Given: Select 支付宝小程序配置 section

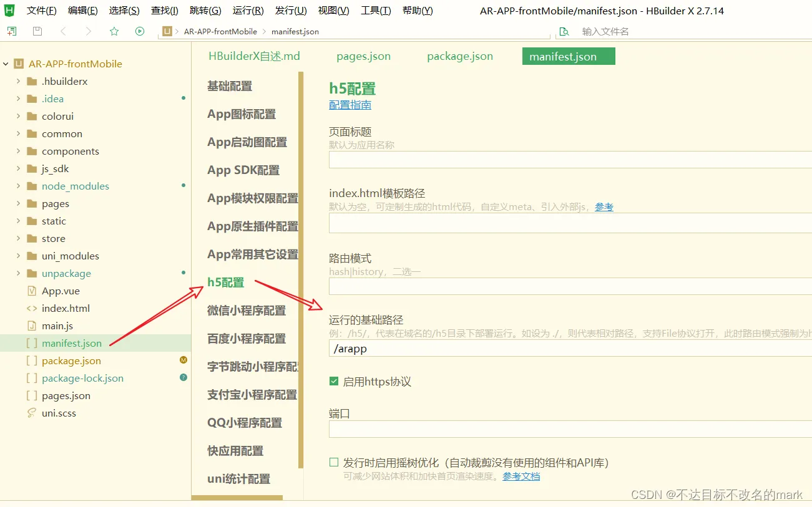Looking at the screenshot, I should pos(252,395).
